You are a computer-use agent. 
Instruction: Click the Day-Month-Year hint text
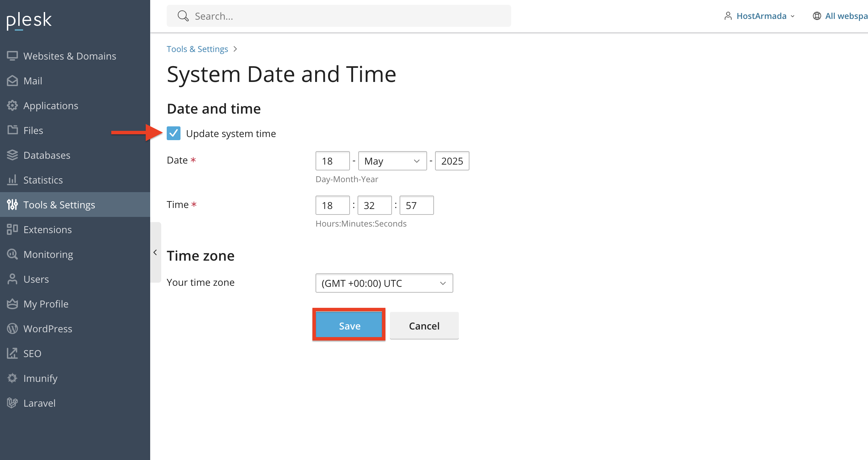pyautogui.click(x=347, y=179)
